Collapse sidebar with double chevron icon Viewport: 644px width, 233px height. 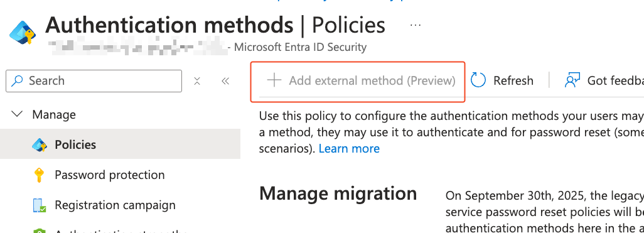pyautogui.click(x=225, y=81)
